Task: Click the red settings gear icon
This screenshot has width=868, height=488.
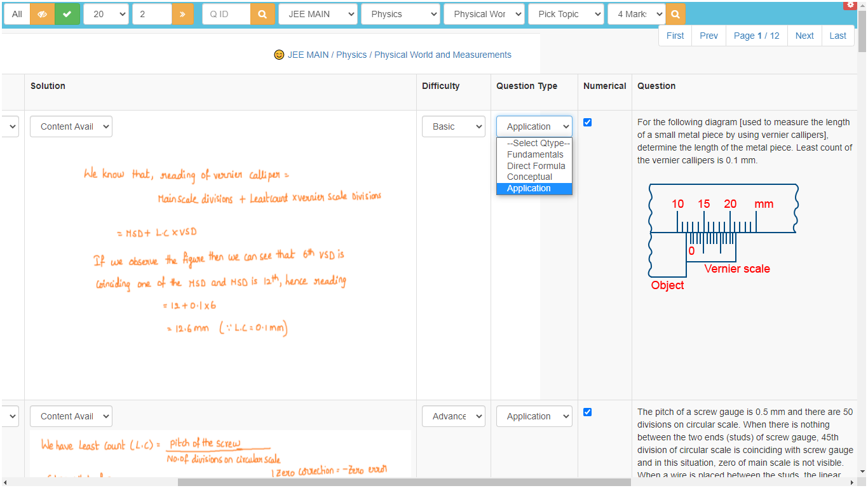Action: pos(850,4)
